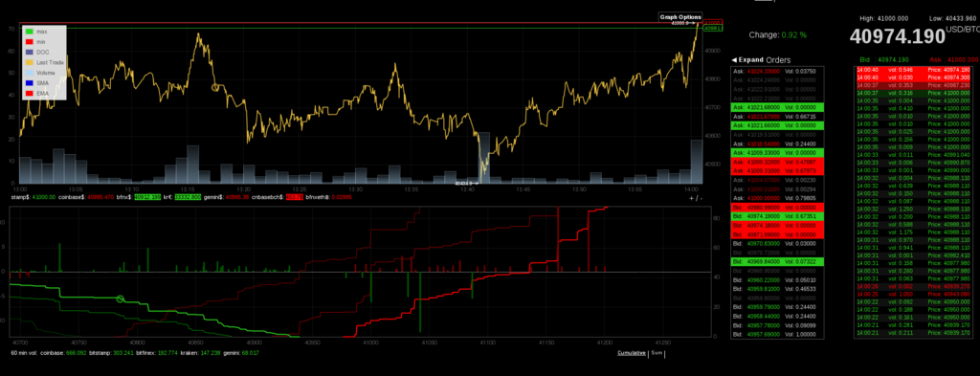Screen dimensions: 980x376
Task: Click trade 14:00:37 vol 0.353 row
Action: [914, 84]
